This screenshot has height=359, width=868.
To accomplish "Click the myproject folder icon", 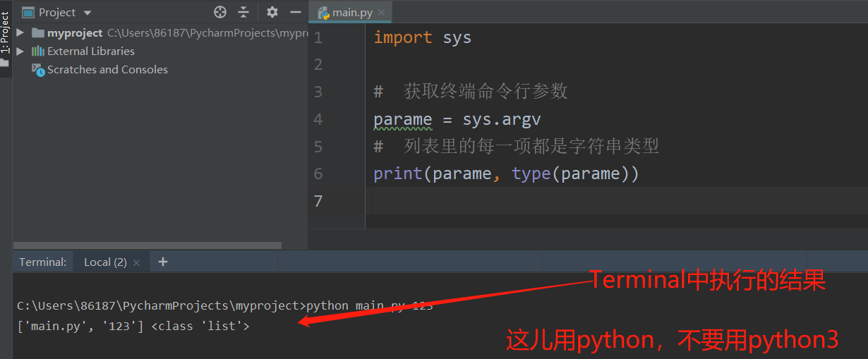I will pos(37,33).
